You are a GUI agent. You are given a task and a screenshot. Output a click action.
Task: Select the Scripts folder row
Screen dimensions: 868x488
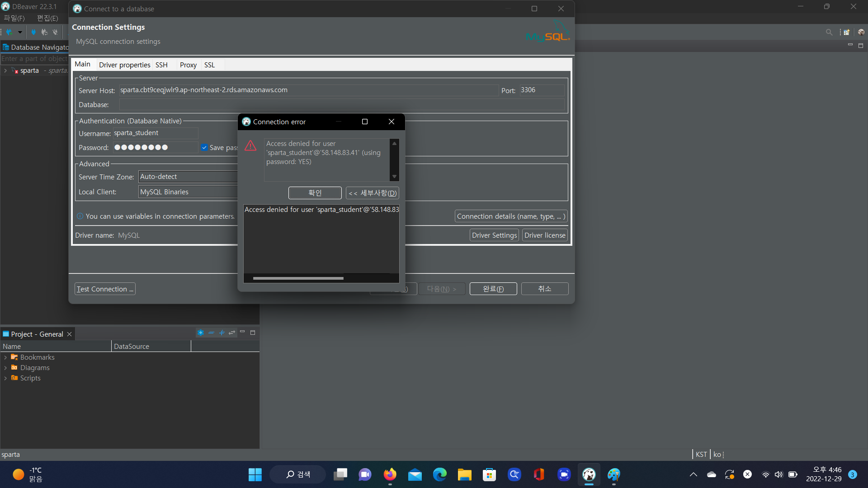point(30,378)
